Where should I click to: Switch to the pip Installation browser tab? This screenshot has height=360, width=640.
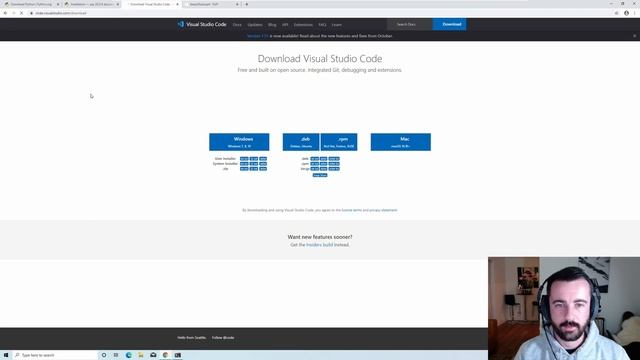pos(91,4)
